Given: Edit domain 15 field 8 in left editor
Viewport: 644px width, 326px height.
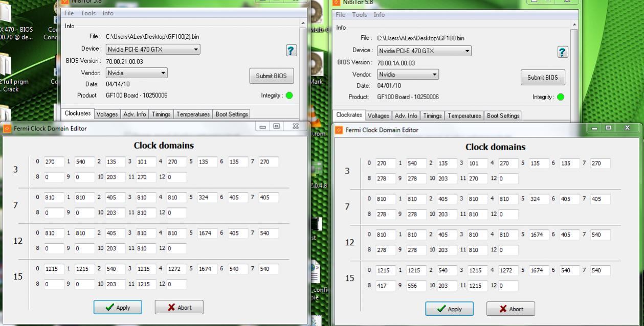Looking at the screenshot, I should pyautogui.click(x=54, y=284).
